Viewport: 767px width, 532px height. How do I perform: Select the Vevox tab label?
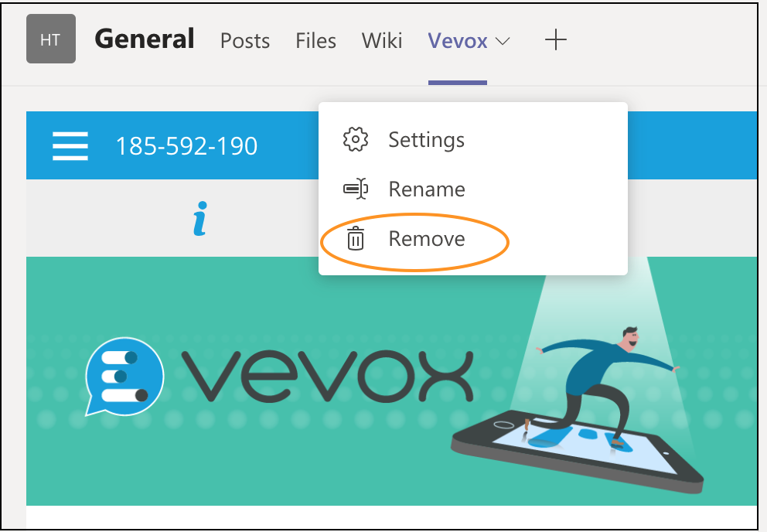pos(457,41)
